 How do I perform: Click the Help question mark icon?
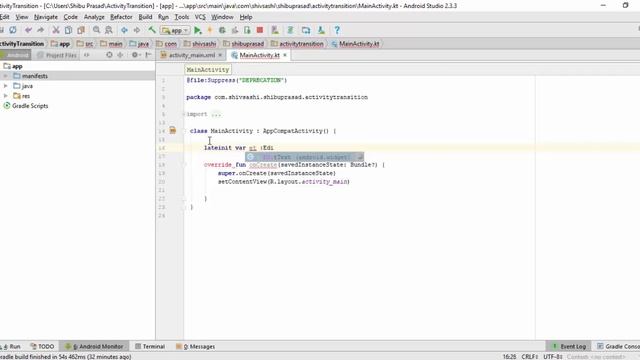[x=337, y=30]
